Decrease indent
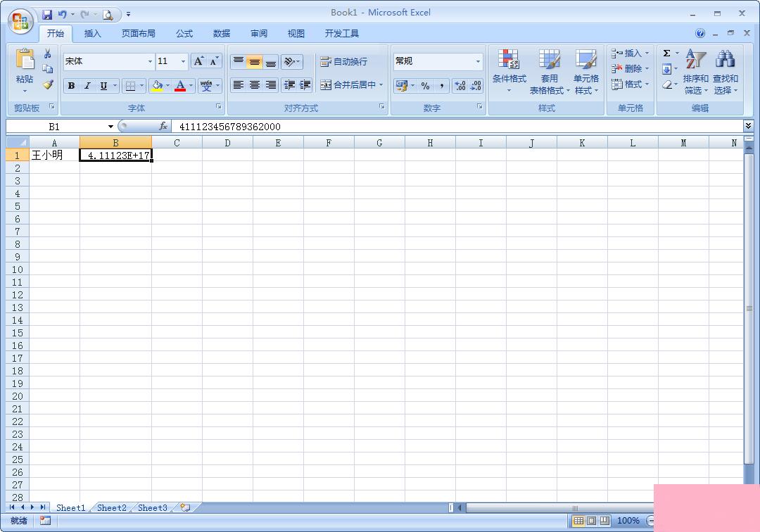The height and width of the screenshot is (532, 760). 289,85
